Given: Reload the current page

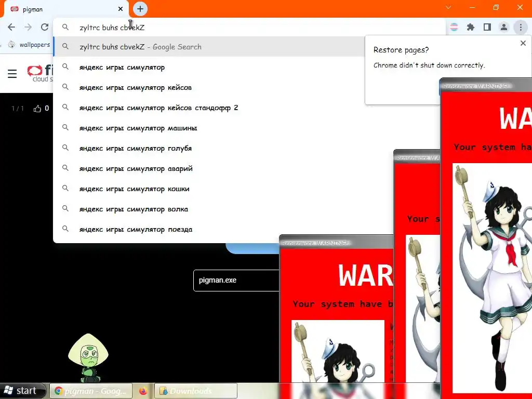Looking at the screenshot, I should 45,27.
